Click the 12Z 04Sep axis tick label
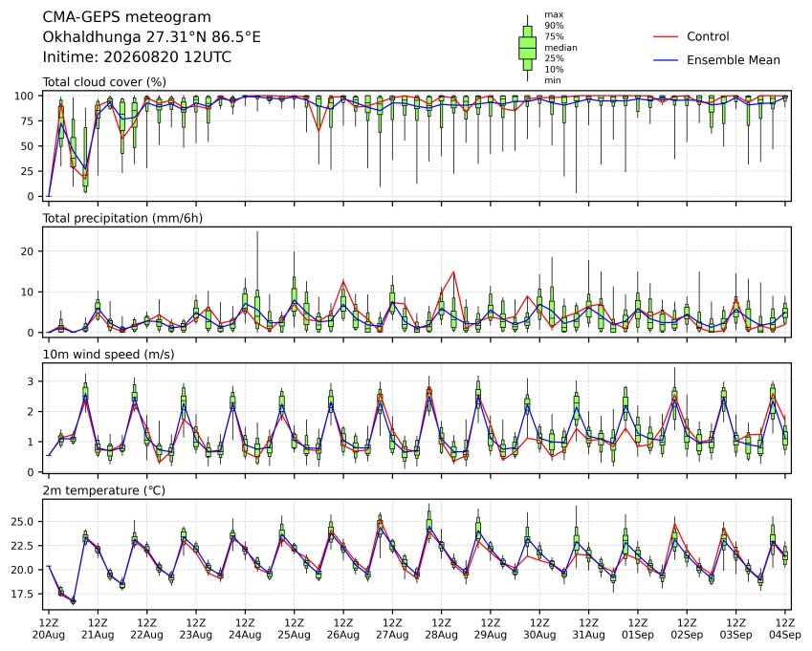This screenshot has height=651, width=812. click(785, 629)
